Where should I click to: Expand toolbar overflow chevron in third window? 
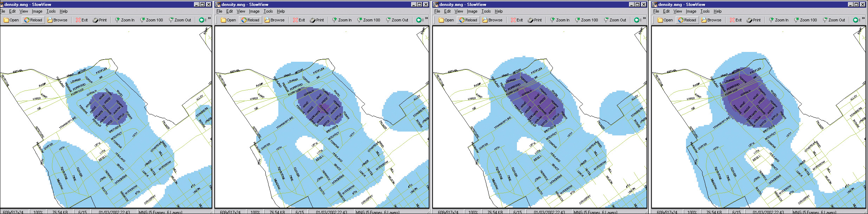(644, 18)
